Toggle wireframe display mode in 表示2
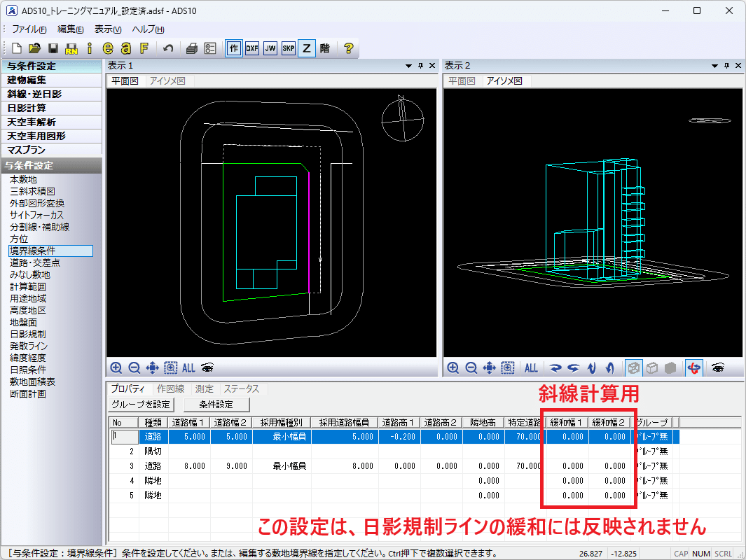 (x=633, y=367)
